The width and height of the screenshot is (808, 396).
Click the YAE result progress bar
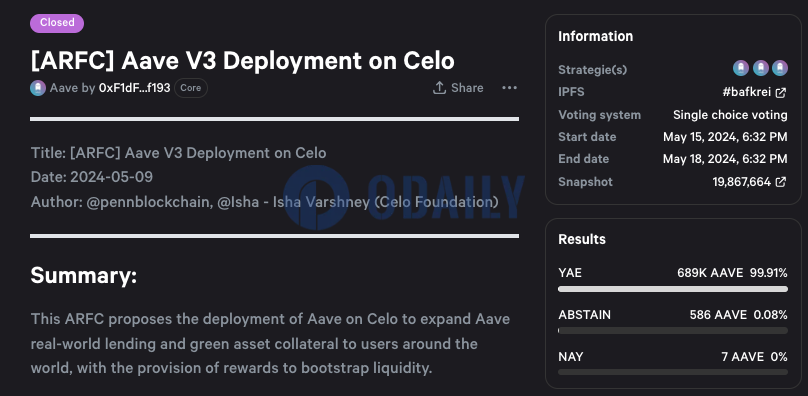click(x=672, y=289)
